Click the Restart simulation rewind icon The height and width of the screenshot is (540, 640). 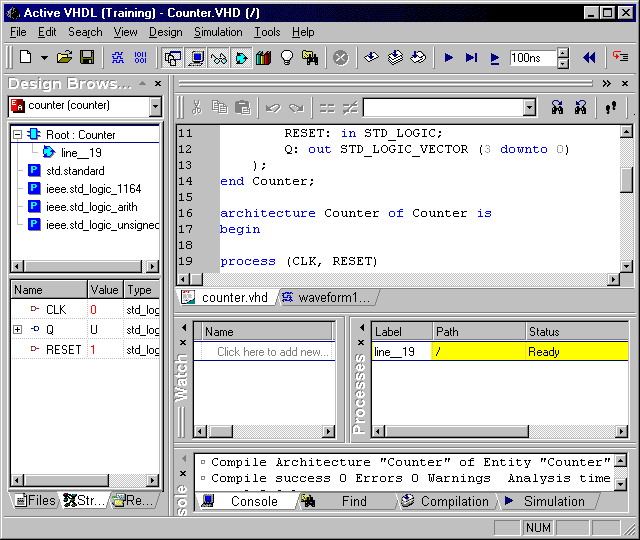[589, 58]
